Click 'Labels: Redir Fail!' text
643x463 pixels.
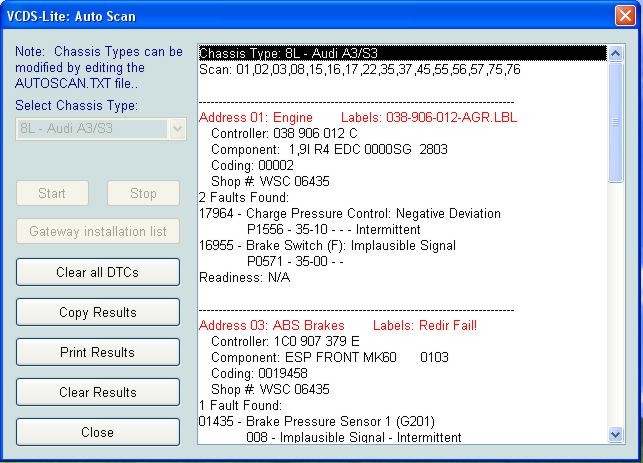[425, 326]
